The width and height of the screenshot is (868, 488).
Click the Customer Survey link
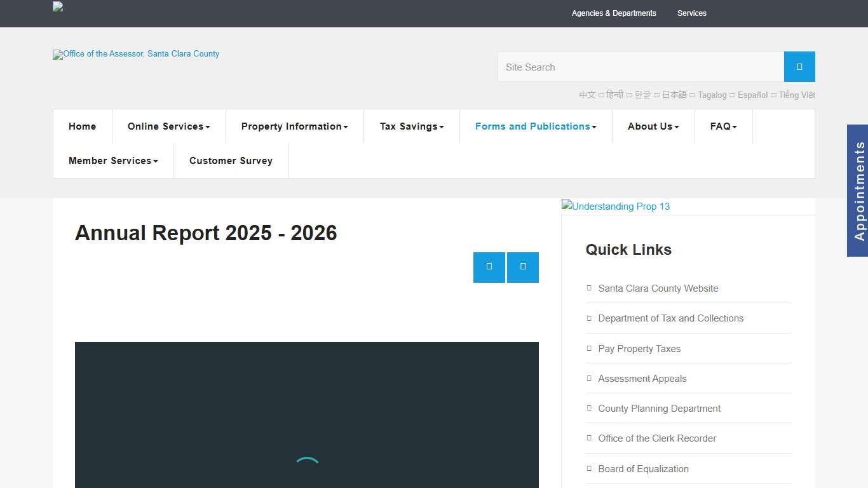point(231,160)
